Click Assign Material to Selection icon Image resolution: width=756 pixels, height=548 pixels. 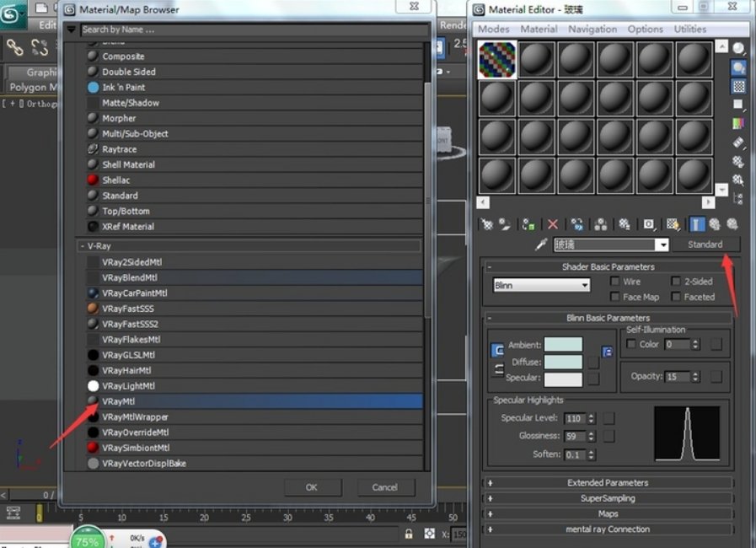click(x=528, y=224)
